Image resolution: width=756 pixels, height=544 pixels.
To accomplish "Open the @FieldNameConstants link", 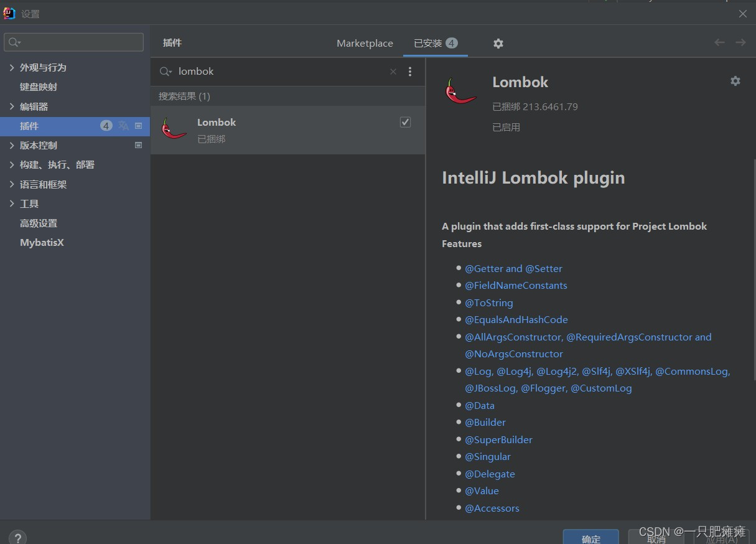I will [x=516, y=285].
